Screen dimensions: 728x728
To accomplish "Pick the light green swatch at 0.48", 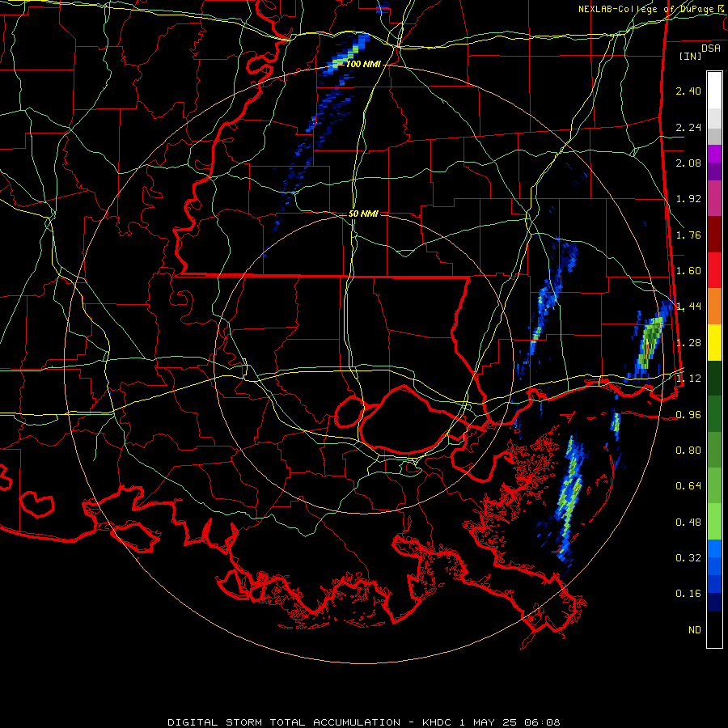I will [x=714, y=522].
